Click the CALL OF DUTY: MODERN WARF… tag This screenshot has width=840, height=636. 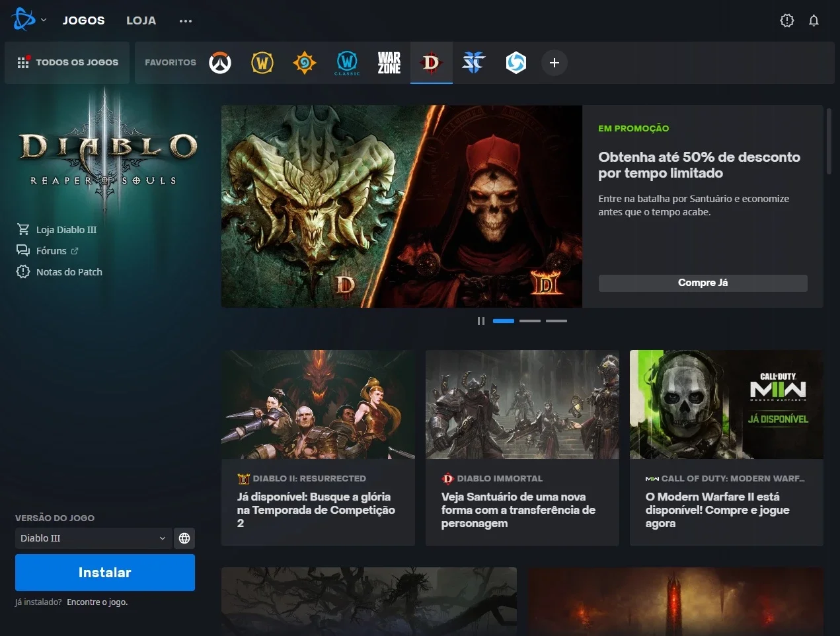pos(733,479)
